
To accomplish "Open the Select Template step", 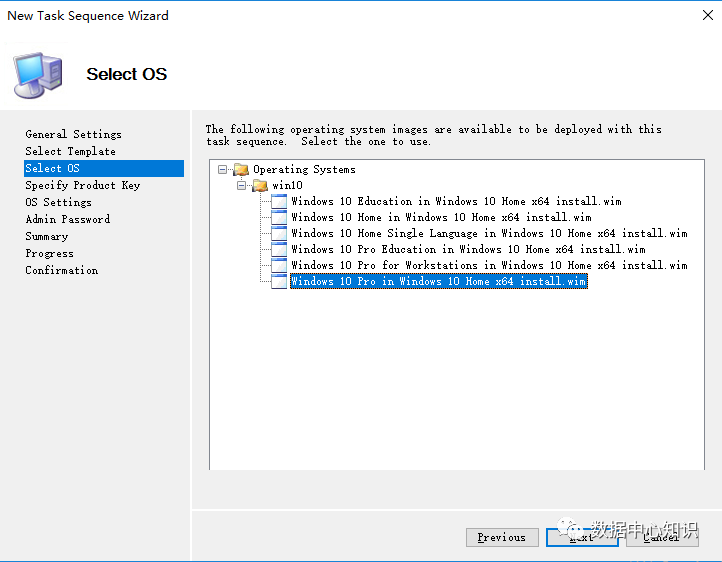I will [x=70, y=151].
